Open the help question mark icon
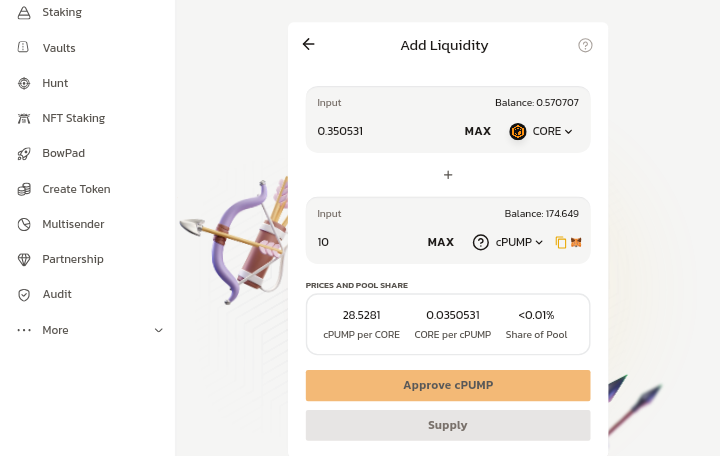Screen dimensions: 720x456 (x=586, y=45)
